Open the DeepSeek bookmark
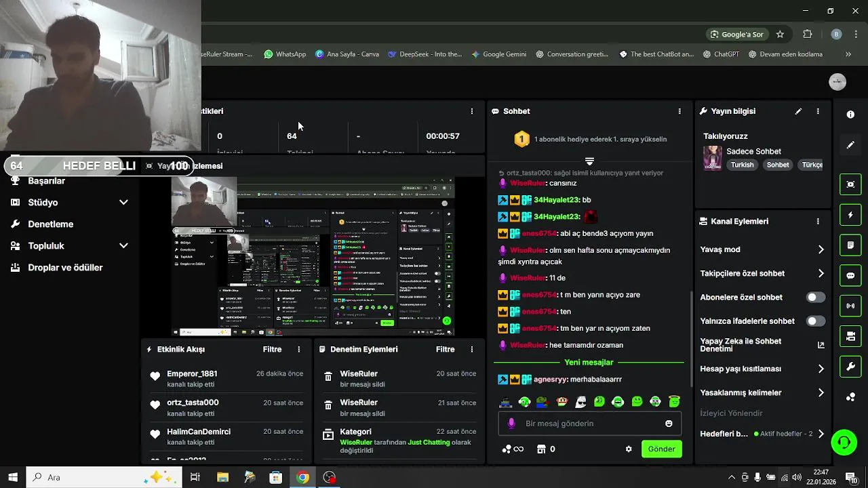 point(425,54)
